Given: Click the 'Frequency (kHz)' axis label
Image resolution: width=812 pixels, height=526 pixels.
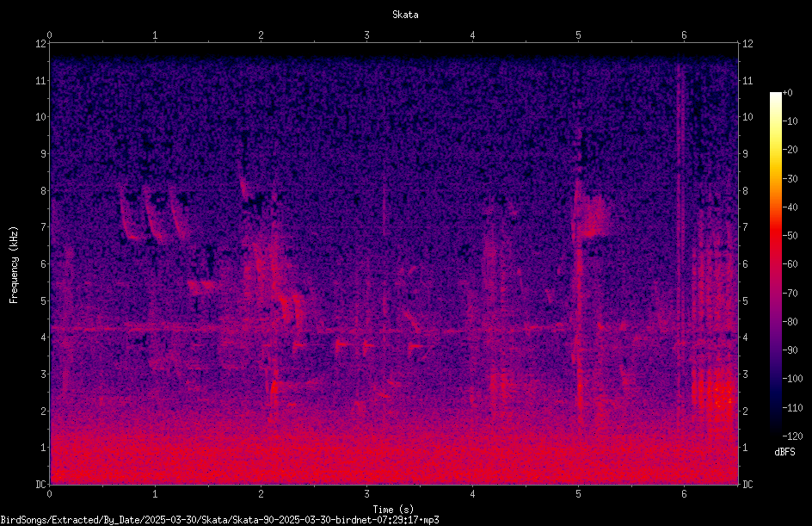Looking at the screenshot, I should pyautogui.click(x=14, y=265).
